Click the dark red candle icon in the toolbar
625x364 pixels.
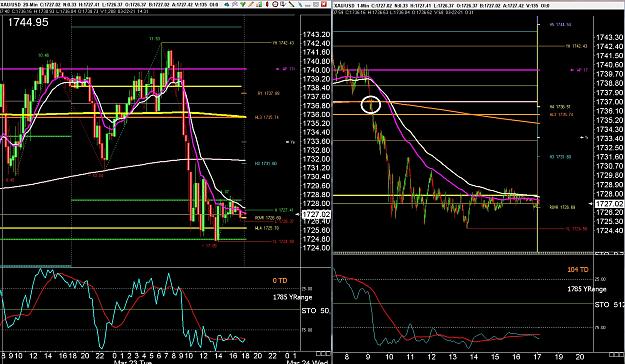(267, 4)
